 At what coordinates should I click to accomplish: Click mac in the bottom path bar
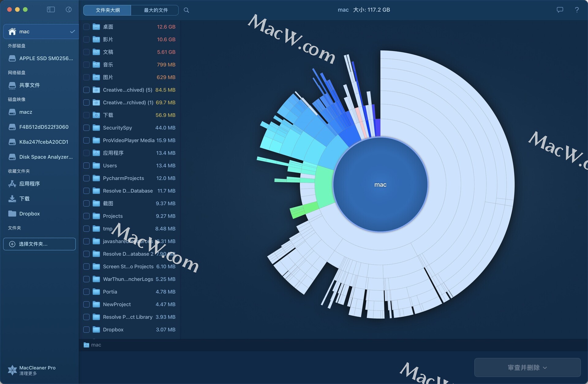point(96,345)
